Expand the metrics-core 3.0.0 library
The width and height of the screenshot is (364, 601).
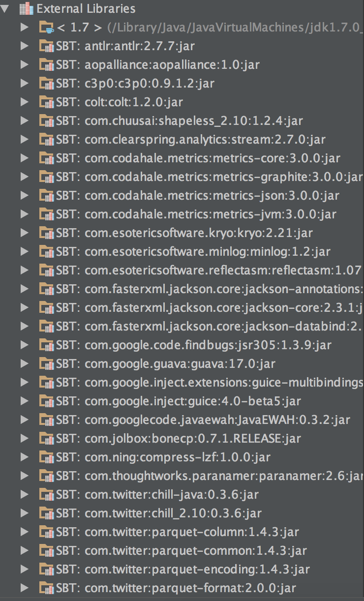(25, 158)
